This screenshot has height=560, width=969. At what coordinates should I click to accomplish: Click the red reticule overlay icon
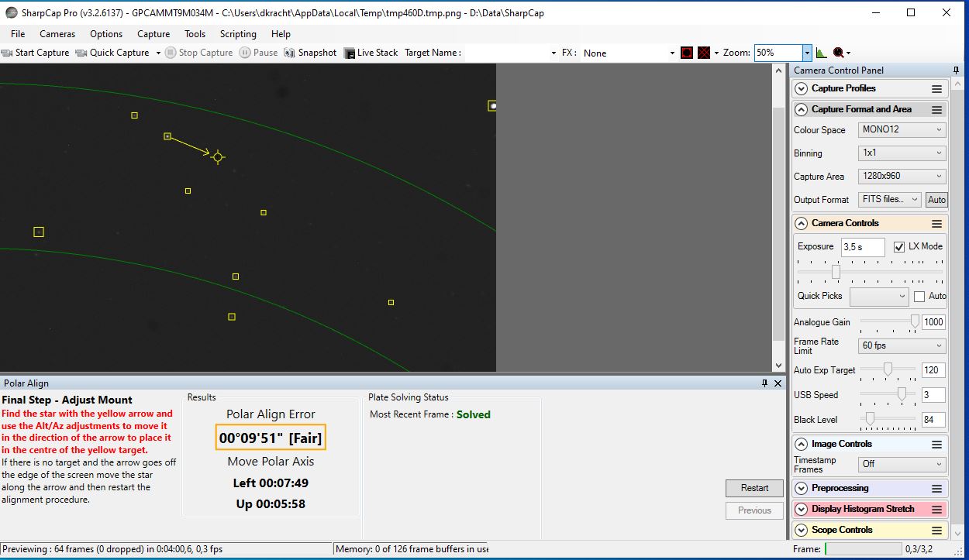click(686, 53)
